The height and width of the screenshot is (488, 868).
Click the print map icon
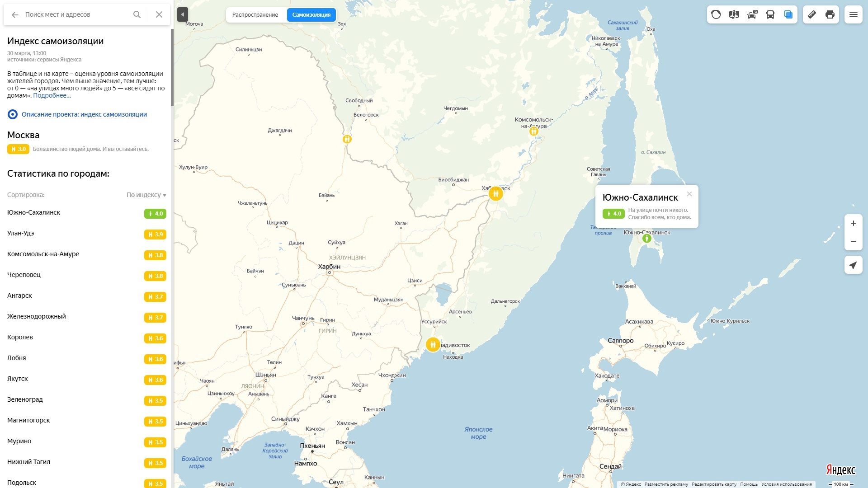click(x=830, y=14)
